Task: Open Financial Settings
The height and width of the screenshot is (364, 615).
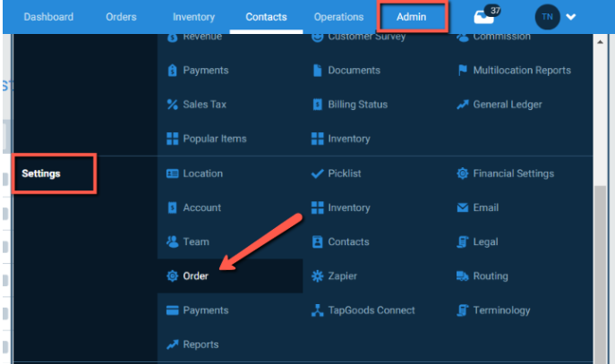Action: (514, 174)
